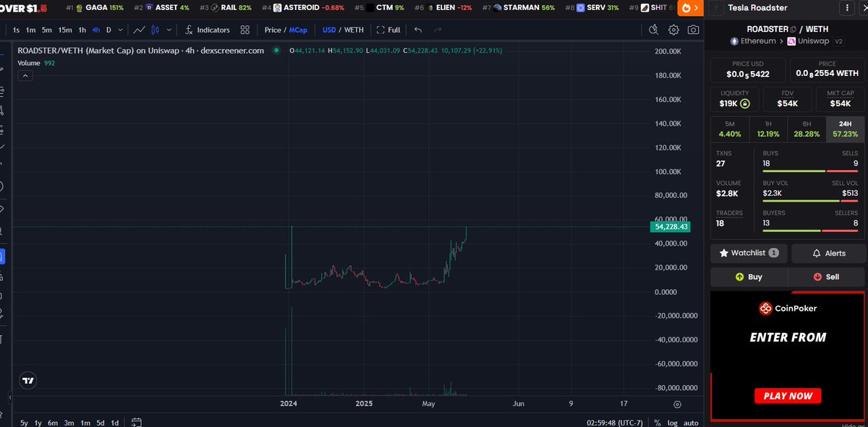Click the TradingView logo on the chart
868x427 pixels.
[x=28, y=380]
